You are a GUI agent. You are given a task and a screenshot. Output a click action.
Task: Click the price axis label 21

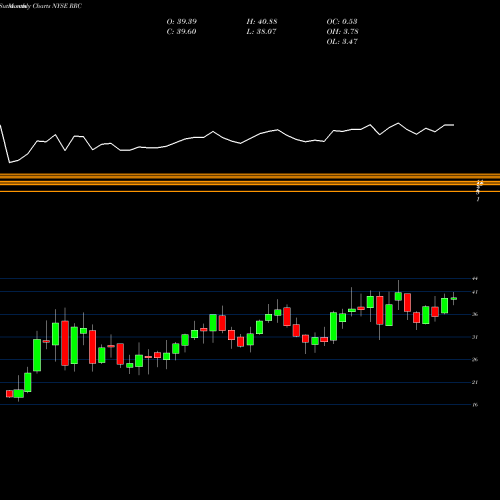point(475,382)
